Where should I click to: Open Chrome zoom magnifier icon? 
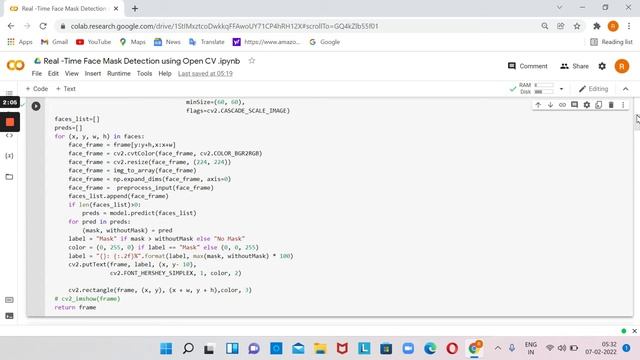pyautogui.click(x=544, y=26)
